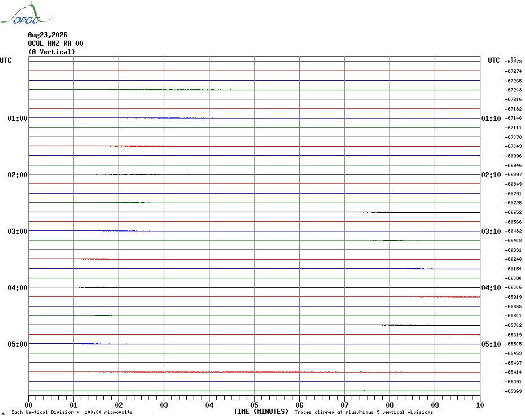Click the 02:00 time label

coord(17,175)
